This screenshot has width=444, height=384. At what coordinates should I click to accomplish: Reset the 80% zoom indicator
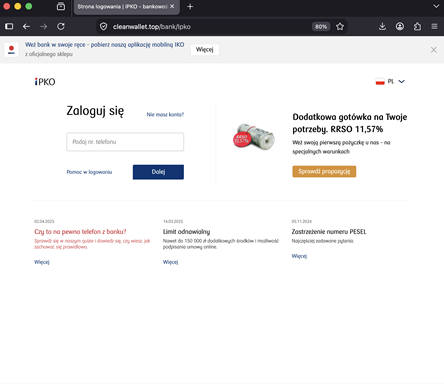tap(321, 27)
